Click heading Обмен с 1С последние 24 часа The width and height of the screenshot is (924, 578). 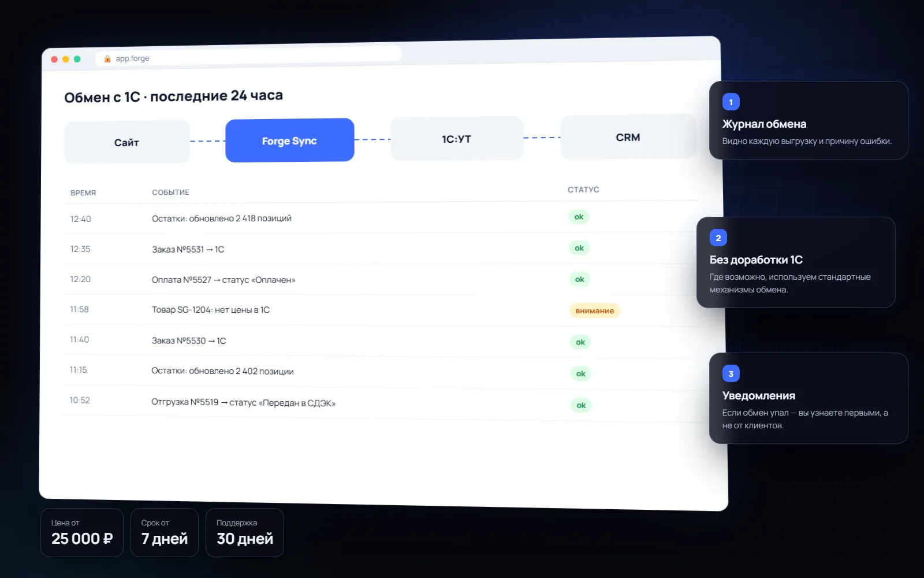click(x=173, y=96)
